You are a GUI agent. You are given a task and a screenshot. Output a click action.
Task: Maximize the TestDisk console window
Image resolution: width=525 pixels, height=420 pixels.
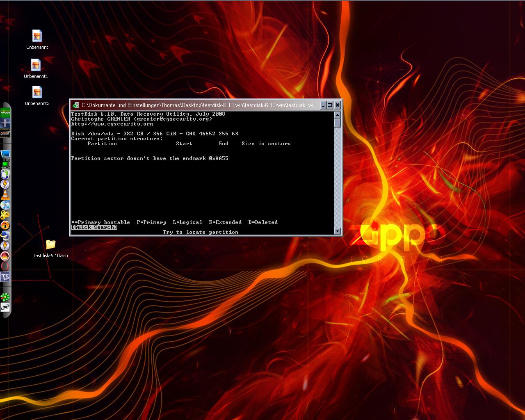(x=330, y=105)
